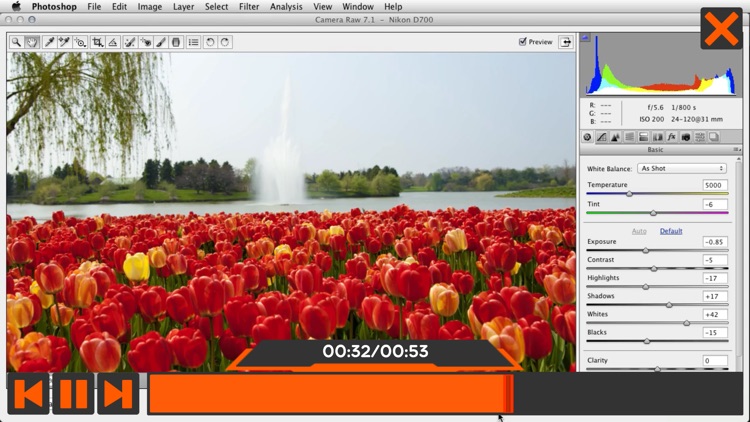Open the Layer menu
750x422 pixels.
tap(183, 7)
